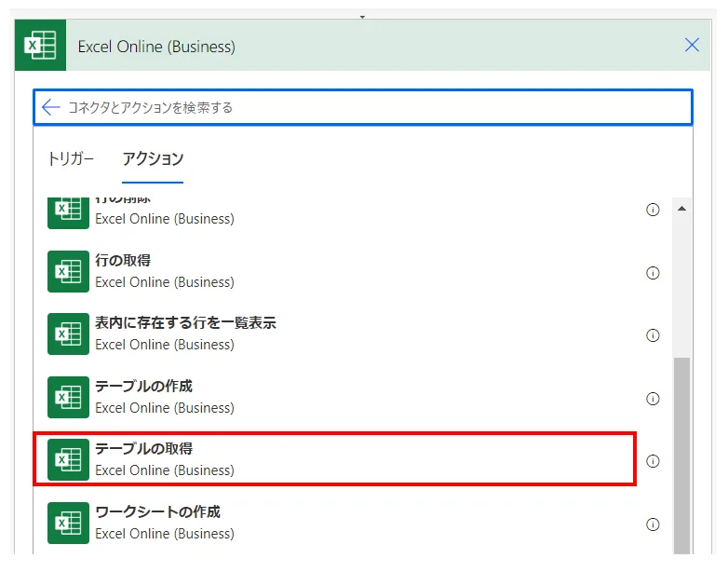Image resolution: width=728 pixels, height=572 pixels.
Task: Show info for テーブルの作成
Action: coord(653,398)
